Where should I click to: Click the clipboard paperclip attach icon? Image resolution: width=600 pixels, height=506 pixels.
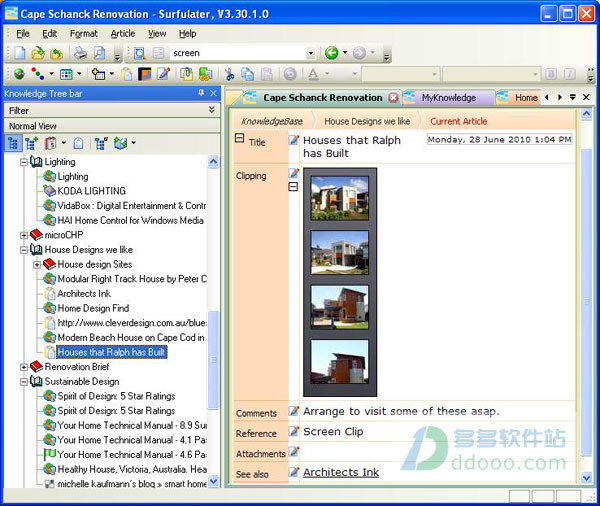[x=186, y=73]
